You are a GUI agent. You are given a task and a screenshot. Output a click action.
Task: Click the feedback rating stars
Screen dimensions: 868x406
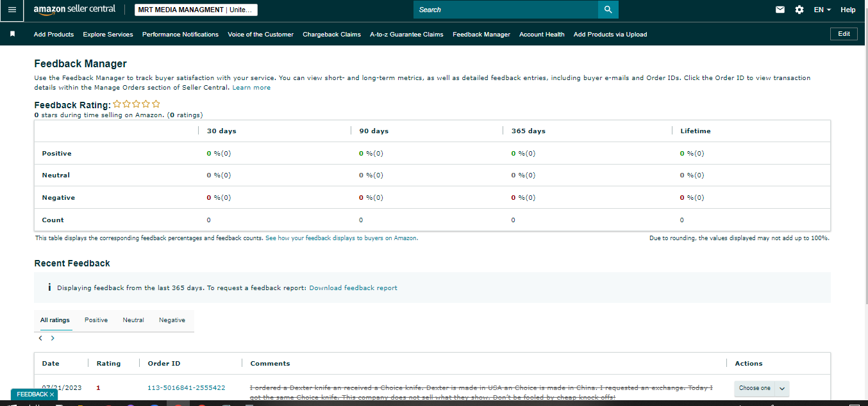point(137,104)
